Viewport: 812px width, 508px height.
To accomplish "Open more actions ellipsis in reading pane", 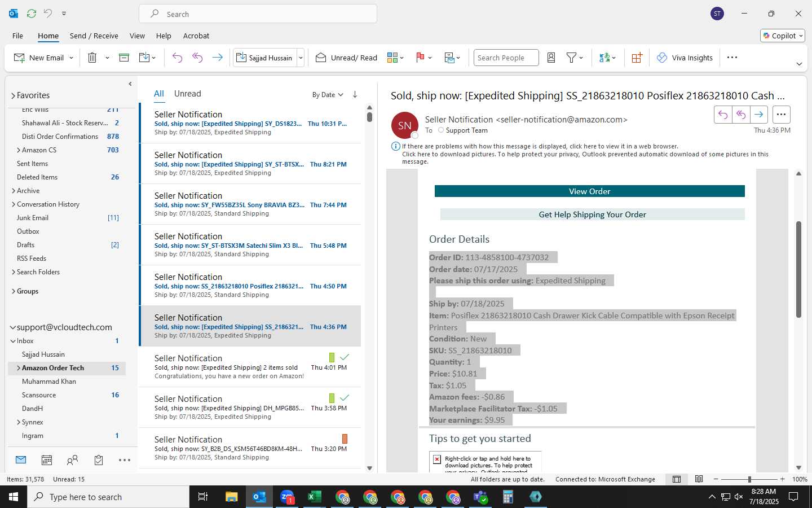I will pyautogui.click(x=781, y=115).
